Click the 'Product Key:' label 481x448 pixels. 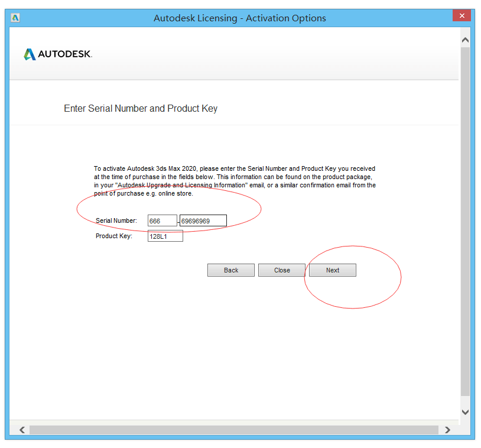[x=114, y=236]
